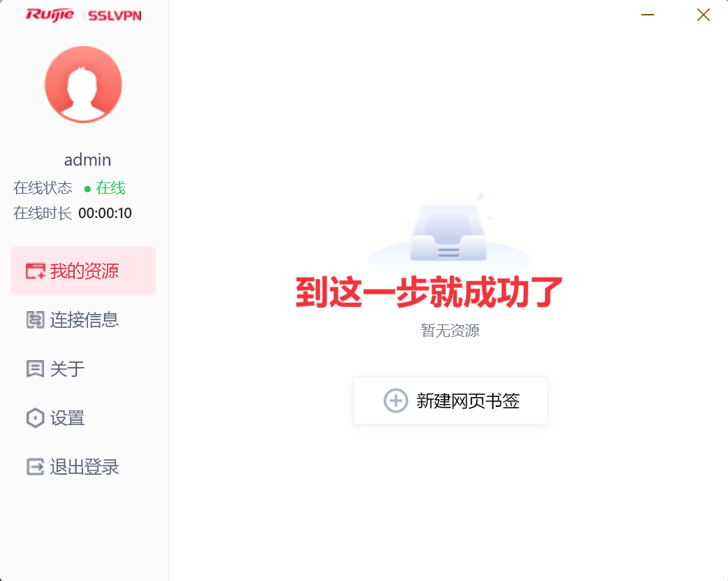Open the 关于 page
This screenshot has height=581, width=728.
pos(83,369)
